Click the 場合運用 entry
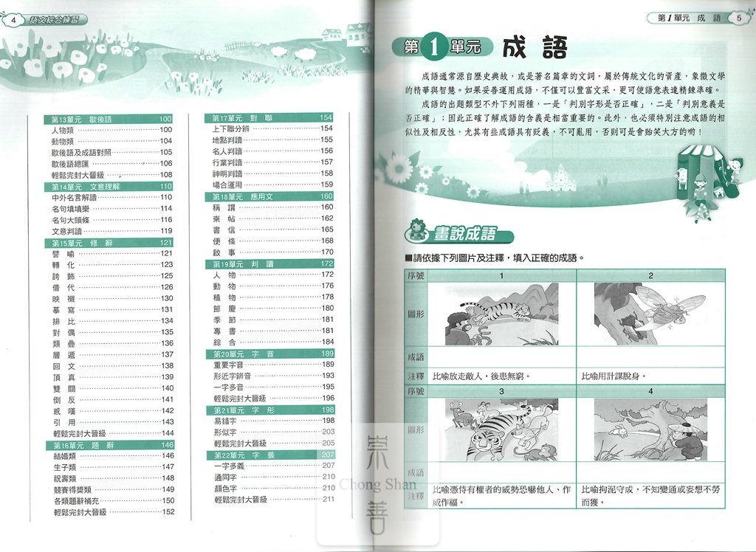Screen dimensions: 756x552 point(272,184)
